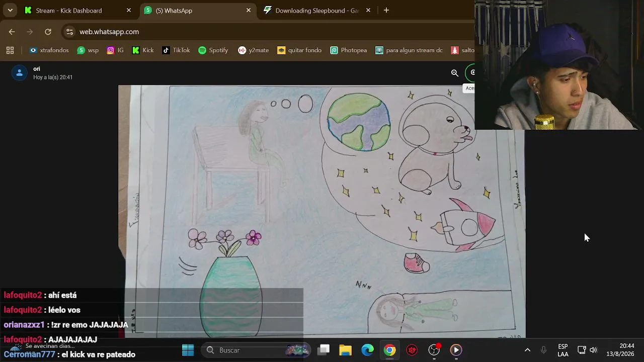The height and width of the screenshot is (362, 644).
Task: Reload the WhatsApp web page
Action: pos(48,32)
